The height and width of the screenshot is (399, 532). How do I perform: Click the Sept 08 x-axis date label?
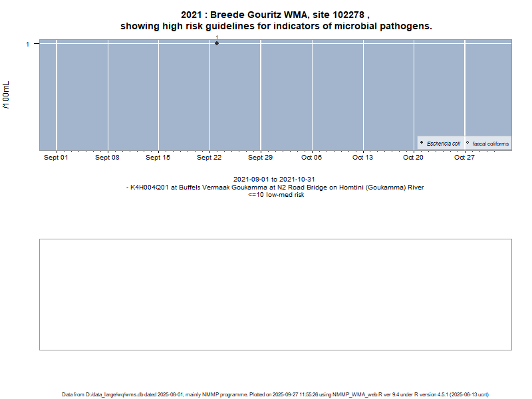107,158
